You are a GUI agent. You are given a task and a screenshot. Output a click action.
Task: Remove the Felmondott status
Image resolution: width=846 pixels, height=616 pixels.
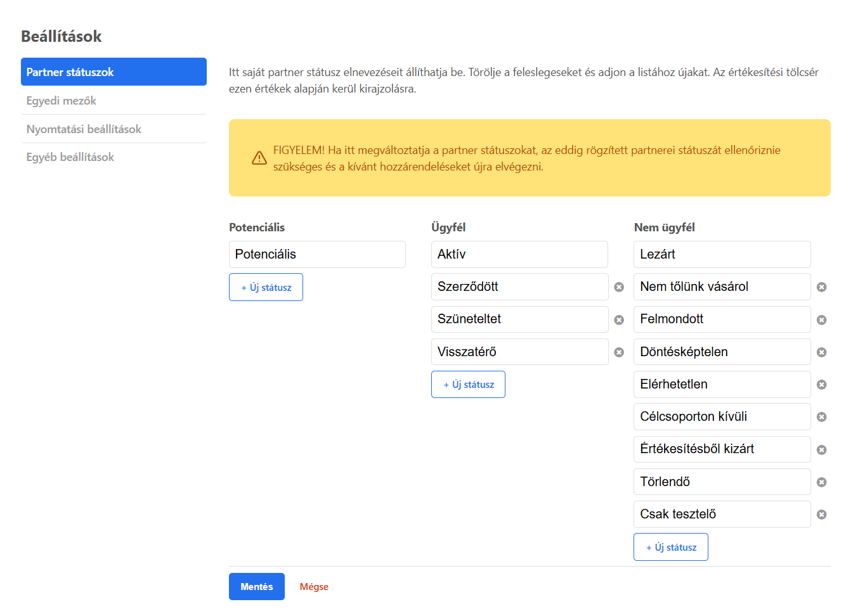[822, 319]
